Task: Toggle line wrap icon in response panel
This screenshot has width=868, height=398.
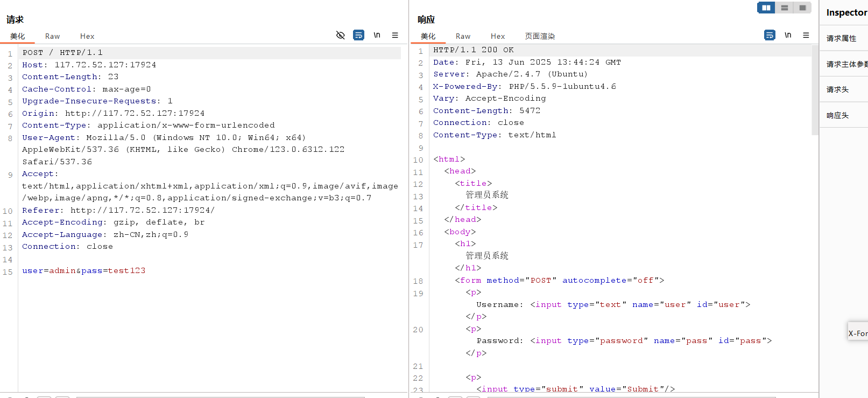Action: [x=770, y=35]
